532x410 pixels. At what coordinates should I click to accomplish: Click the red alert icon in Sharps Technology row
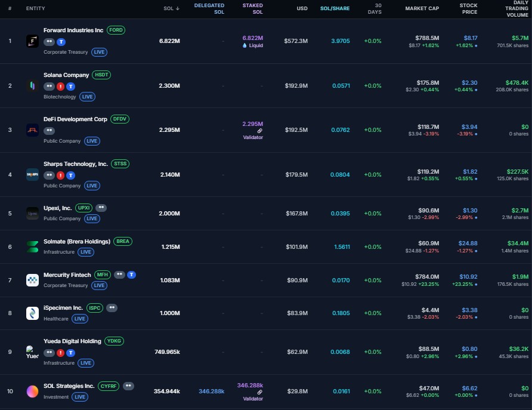tap(60, 175)
